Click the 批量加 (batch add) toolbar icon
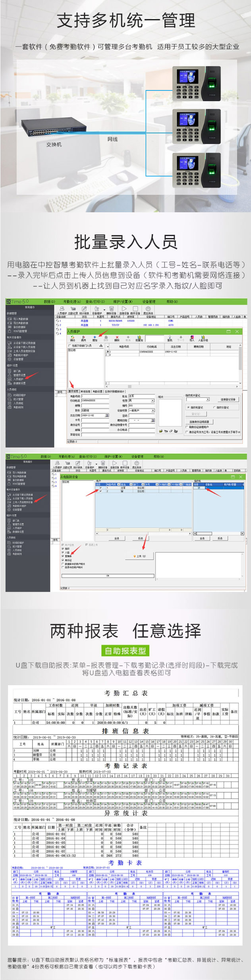Viewport: 251px width, 980px height. click(139, 337)
